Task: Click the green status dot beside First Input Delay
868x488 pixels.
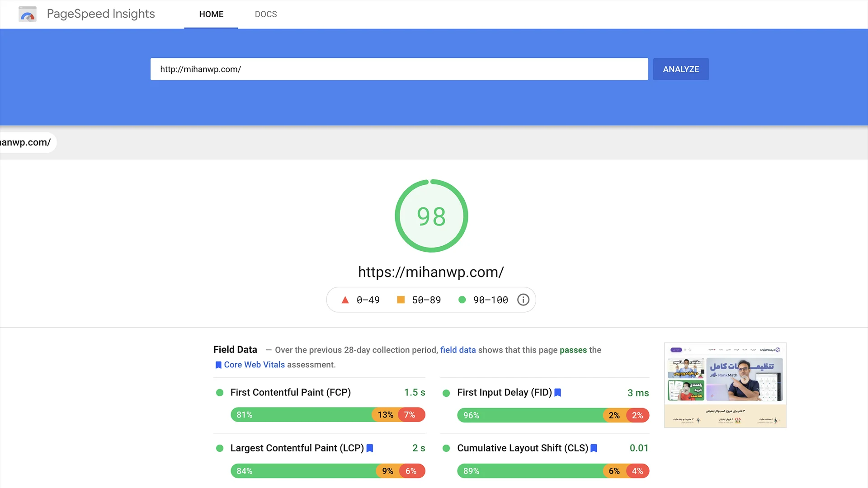Action: [446, 393]
